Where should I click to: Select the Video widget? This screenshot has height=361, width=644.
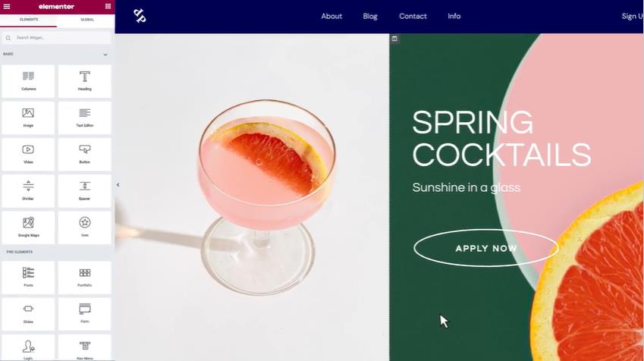click(28, 155)
